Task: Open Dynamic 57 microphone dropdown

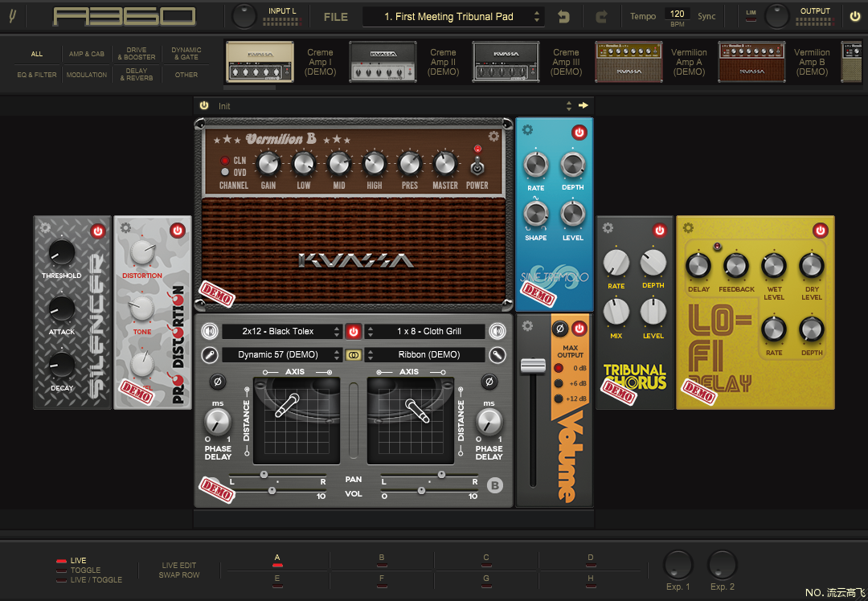Action: 282,354
